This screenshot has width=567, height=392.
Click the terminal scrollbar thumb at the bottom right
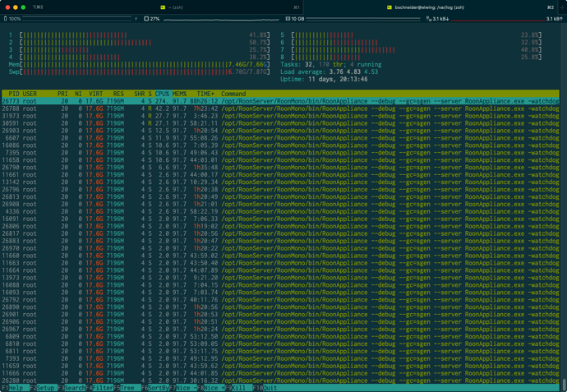(564, 384)
